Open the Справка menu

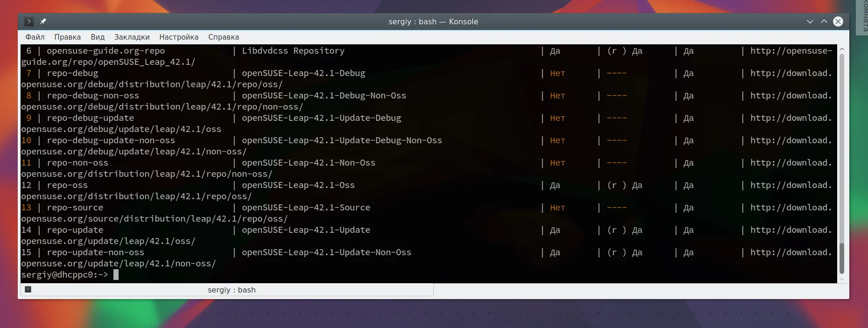tap(224, 37)
